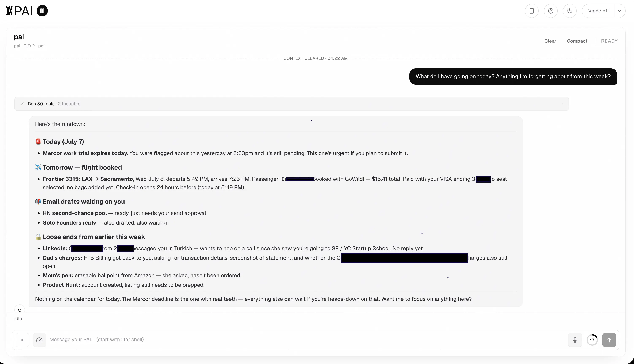The width and height of the screenshot is (634, 364).
Task: Click the READY status label
Action: tap(609, 41)
